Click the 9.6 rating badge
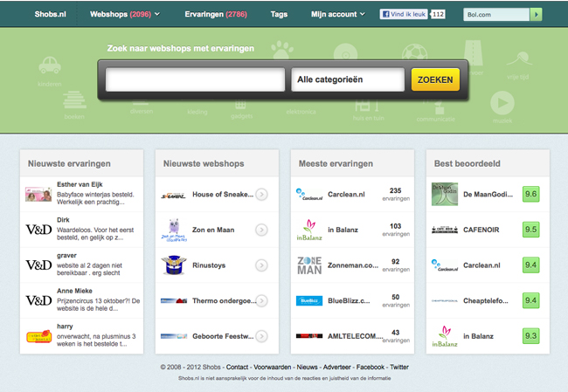The image size is (568, 392). click(x=530, y=194)
